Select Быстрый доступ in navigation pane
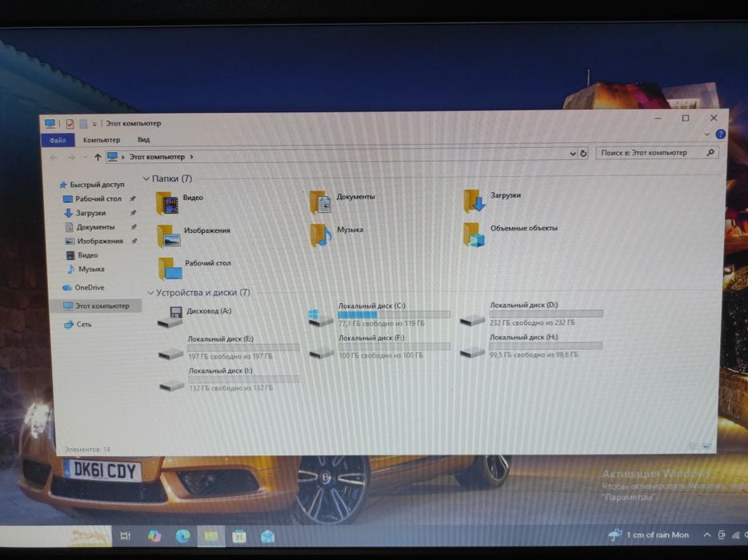The image size is (748, 560). (x=92, y=185)
